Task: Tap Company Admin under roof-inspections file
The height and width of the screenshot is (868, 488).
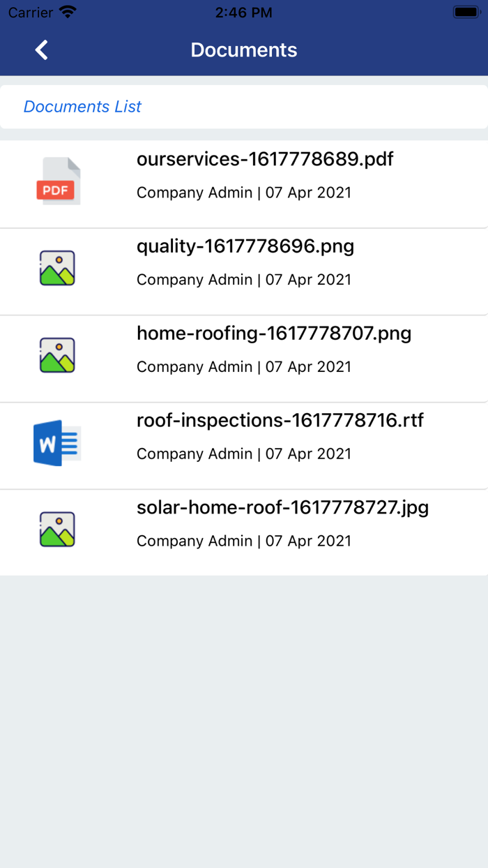Action: [x=195, y=454]
